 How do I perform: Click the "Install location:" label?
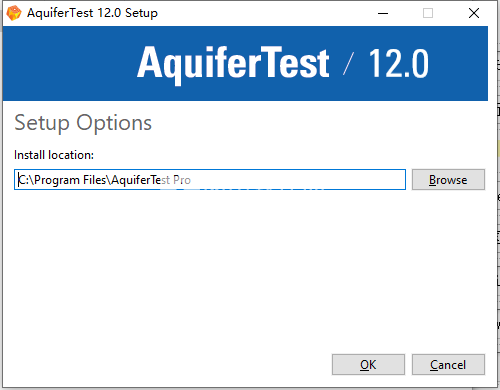tap(54, 155)
